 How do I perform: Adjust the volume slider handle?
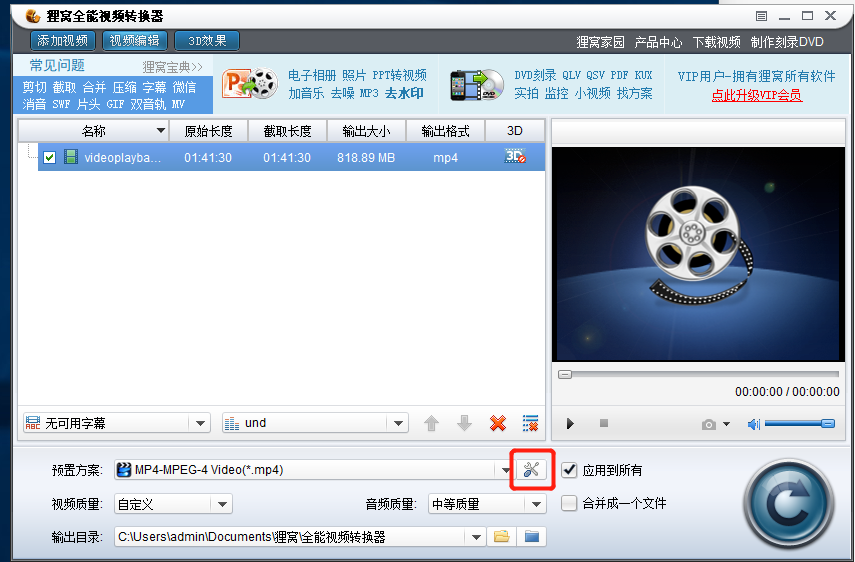pos(828,424)
